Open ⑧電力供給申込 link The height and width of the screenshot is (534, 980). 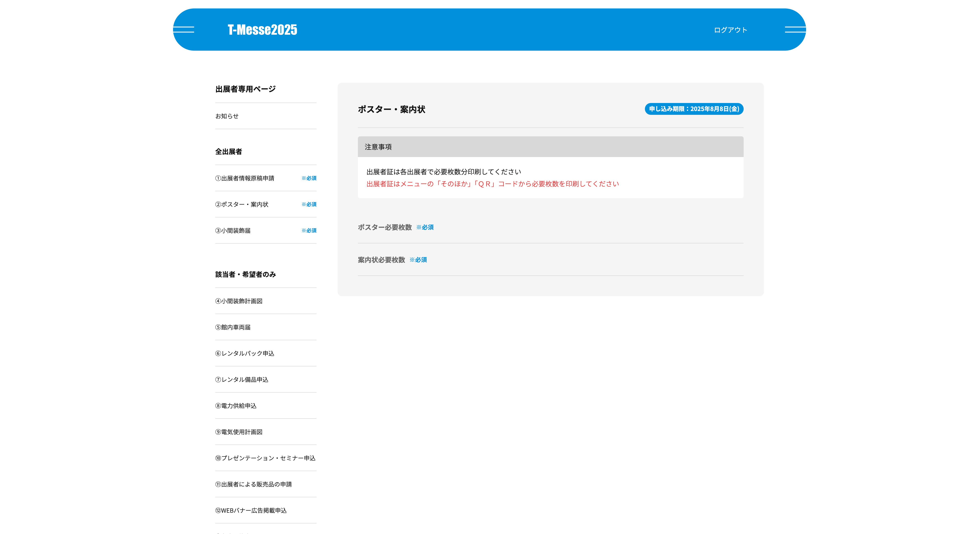point(236,406)
